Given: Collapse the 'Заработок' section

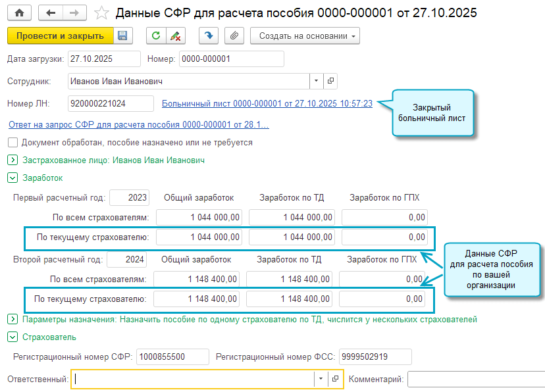Looking at the screenshot, I should (12, 178).
